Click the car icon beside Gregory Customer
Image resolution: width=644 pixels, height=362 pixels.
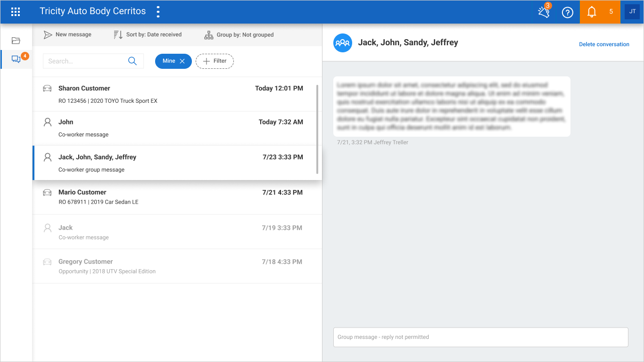click(x=47, y=262)
